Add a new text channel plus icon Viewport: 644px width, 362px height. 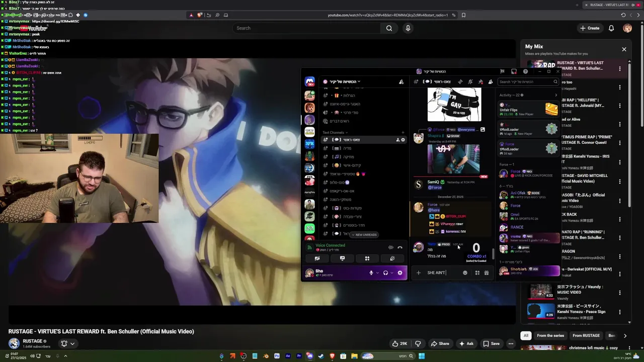(x=403, y=132)
